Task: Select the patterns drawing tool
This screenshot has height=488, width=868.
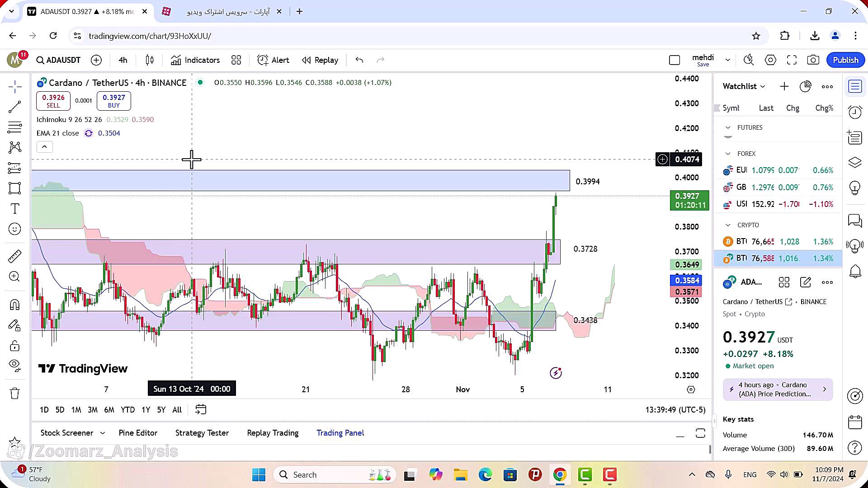Action: pyautogui.click(x=14, y=147)
